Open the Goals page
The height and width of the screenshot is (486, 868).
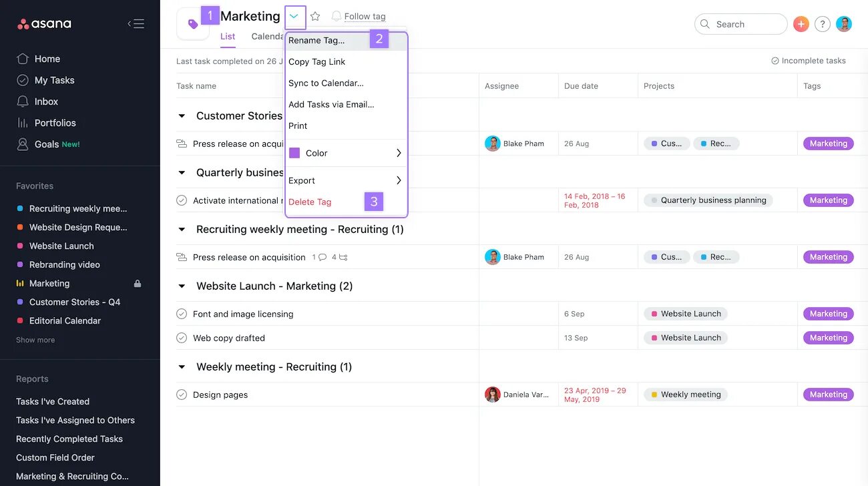(47, 144)
